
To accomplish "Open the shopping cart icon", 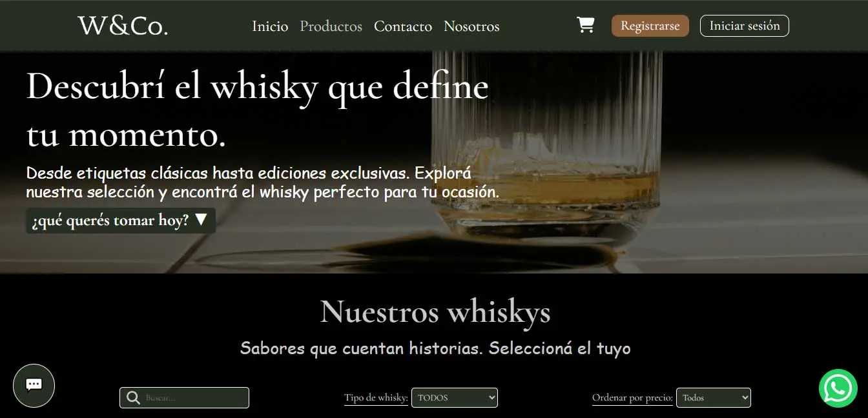I will (x=585, y=25).
